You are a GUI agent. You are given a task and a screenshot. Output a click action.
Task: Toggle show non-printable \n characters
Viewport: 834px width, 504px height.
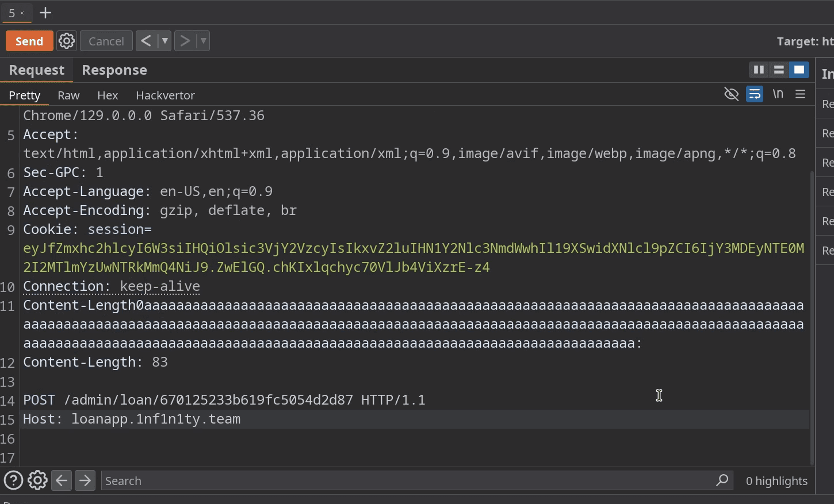[x=778, y=94]
